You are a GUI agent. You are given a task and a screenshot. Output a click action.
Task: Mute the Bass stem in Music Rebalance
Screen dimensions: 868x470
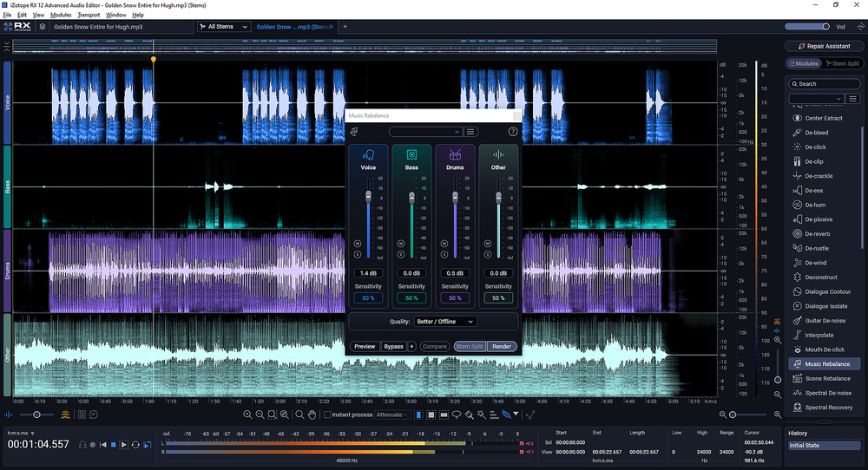(x=401, y=244)
